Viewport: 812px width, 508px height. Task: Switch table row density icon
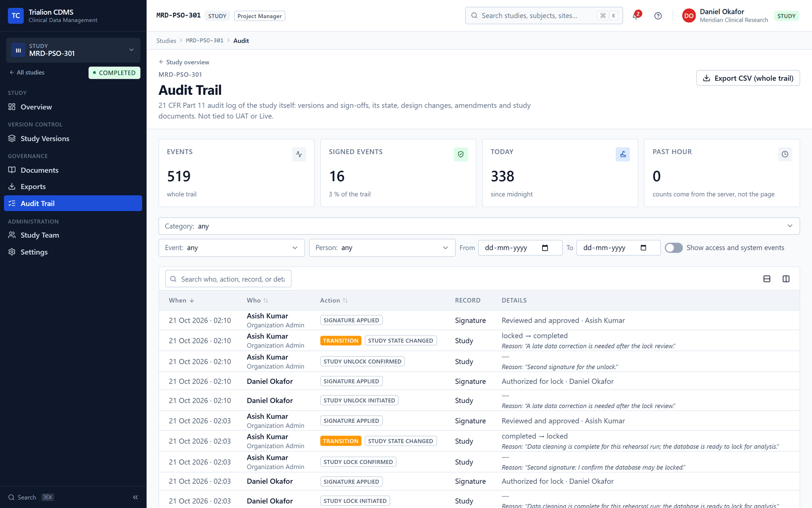click(x=767, y=279)
